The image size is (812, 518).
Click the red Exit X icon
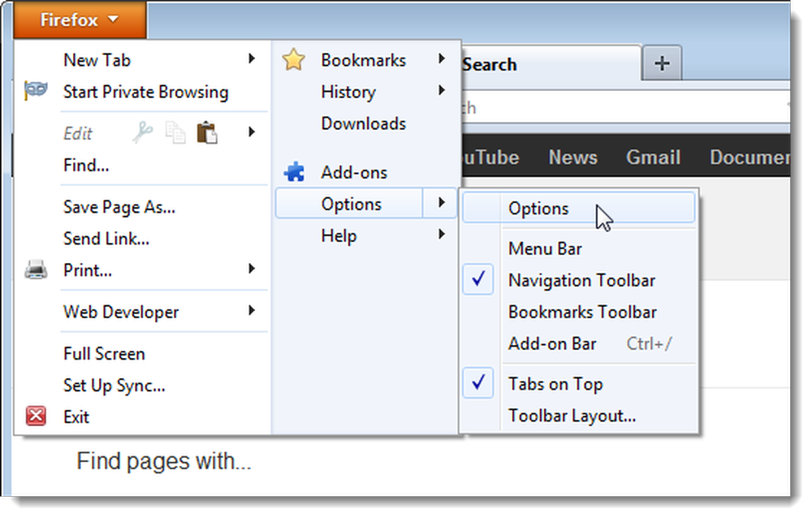[x=36, y=416]
